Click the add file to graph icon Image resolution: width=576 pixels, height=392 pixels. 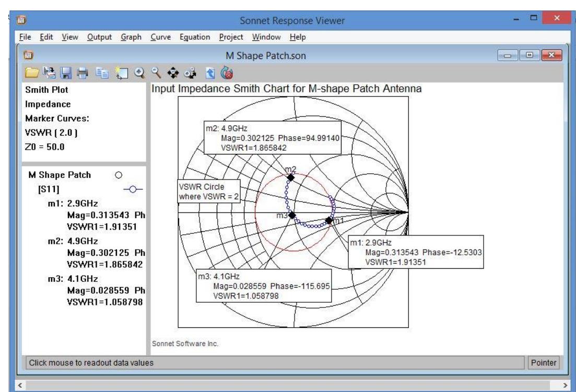49,73
